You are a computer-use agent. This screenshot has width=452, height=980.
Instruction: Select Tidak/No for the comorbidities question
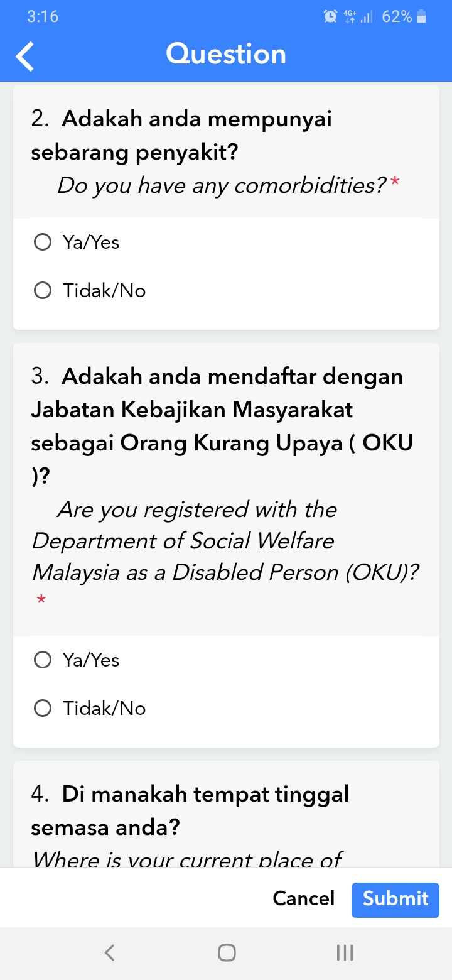(90, 290)
